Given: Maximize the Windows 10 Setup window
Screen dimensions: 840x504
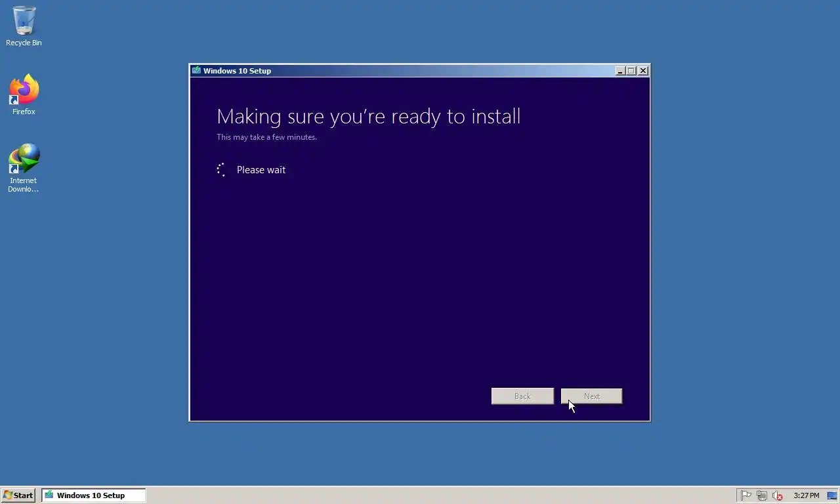Looking at the screenshot, I should [631, 71].
